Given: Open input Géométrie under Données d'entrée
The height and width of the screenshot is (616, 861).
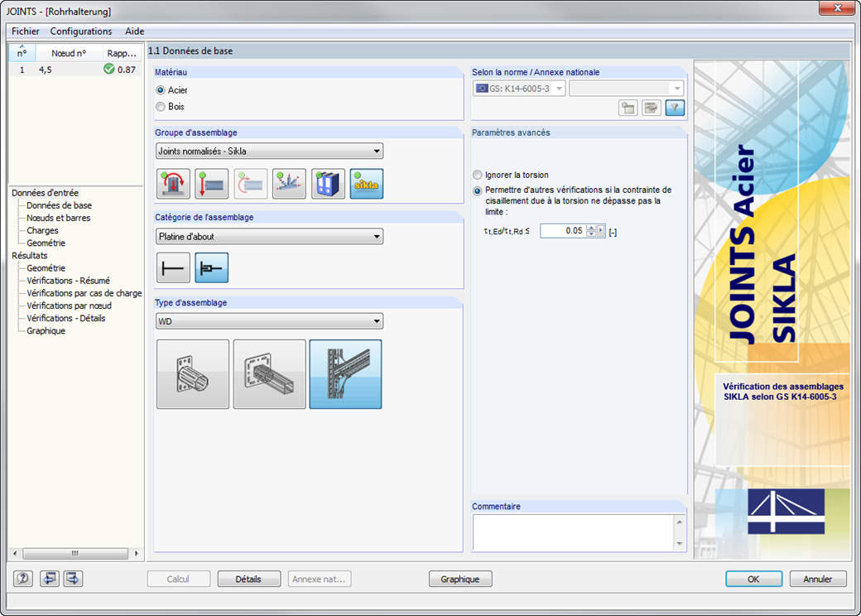Looking at the screenshot, I should click(46, 243).
